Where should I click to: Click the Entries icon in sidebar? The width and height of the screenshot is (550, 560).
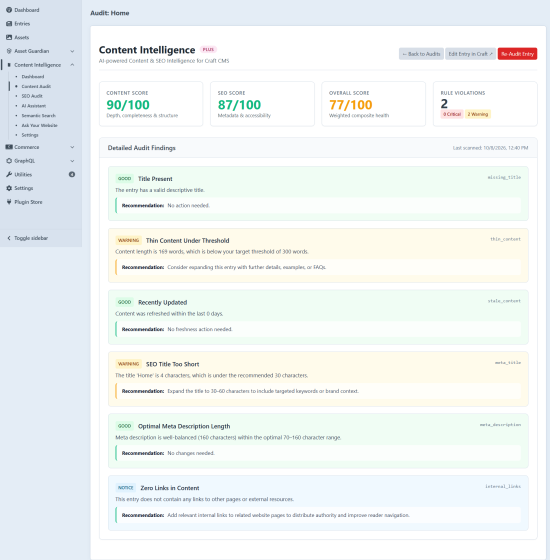[x=9, y=24]
